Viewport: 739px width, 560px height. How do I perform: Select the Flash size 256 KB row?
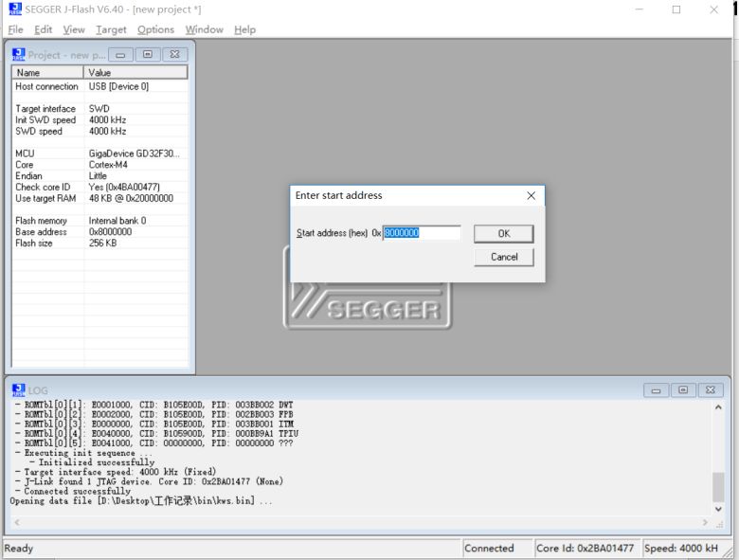[99, 244]
